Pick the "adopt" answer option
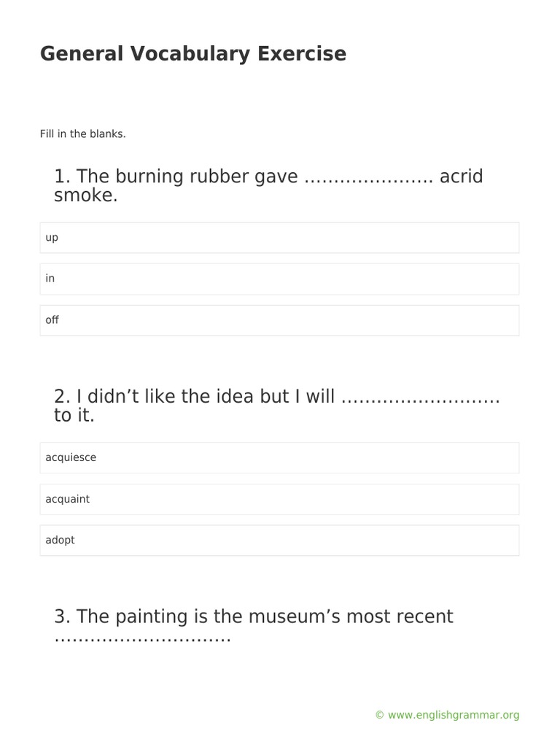 pyautogui.click(x=279, y=541)
